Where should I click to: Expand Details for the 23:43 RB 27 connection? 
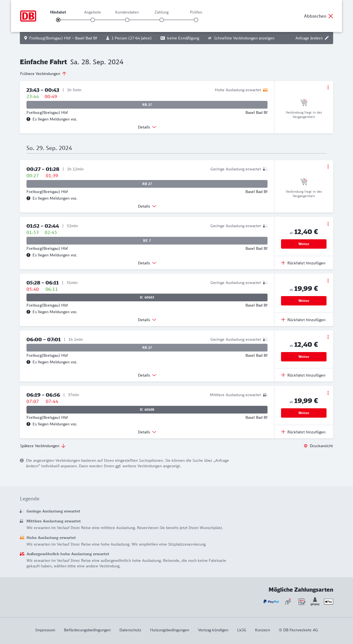(x=147, y=127)
